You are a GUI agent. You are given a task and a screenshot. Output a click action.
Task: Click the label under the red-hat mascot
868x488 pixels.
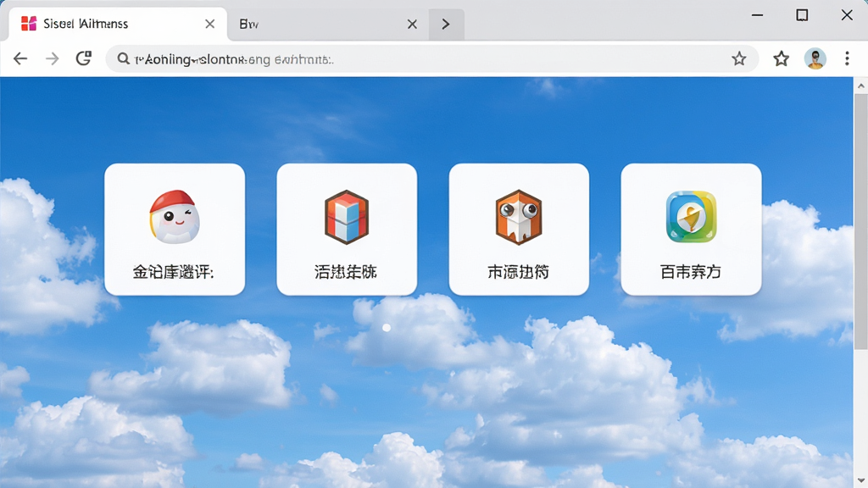[173, 272]
